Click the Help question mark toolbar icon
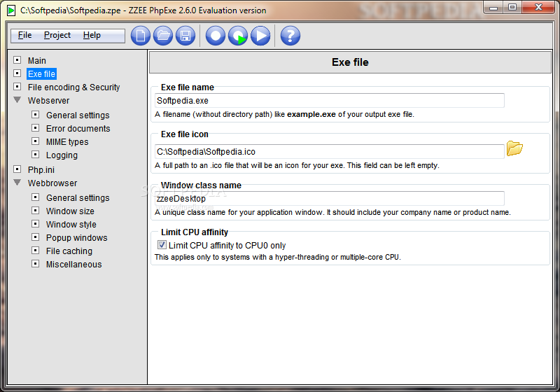Screen dimensions: 560x392 290,36
